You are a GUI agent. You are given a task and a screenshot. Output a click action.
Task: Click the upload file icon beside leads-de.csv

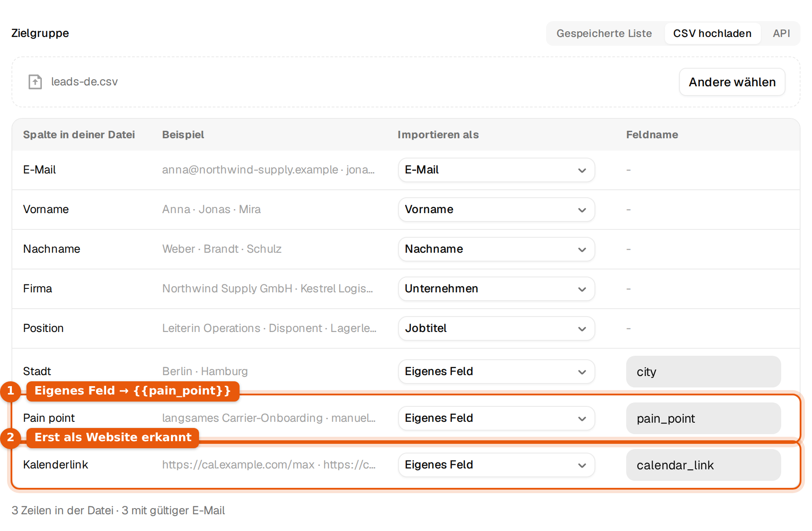coord(35,82)
